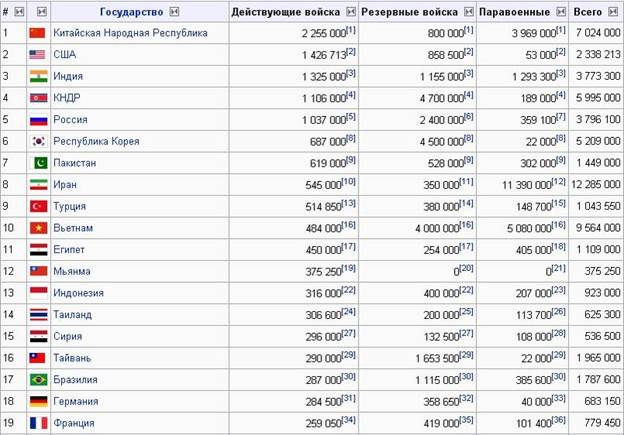This screenshot has width=624, height=435.
Task: Open footnote [13] beside Turkey's 514 850
Action: (349, 203)
